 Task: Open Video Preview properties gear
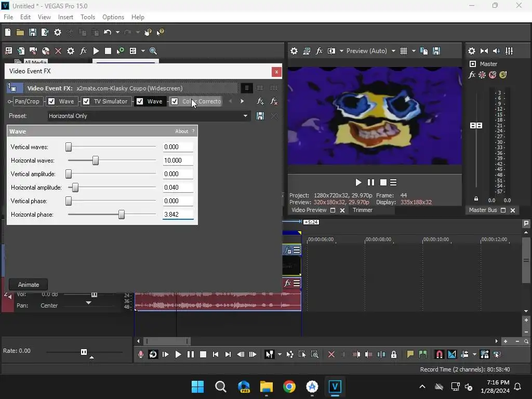pyautogui.click(x=294, y=51)
